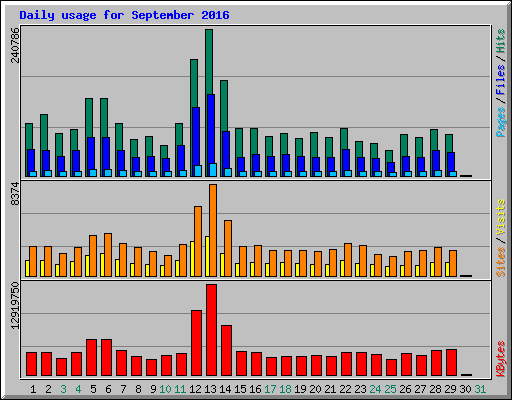Click the green Hits bar for day 5
The width and height of the screenshot is (512, 400).
pos(89,118)
